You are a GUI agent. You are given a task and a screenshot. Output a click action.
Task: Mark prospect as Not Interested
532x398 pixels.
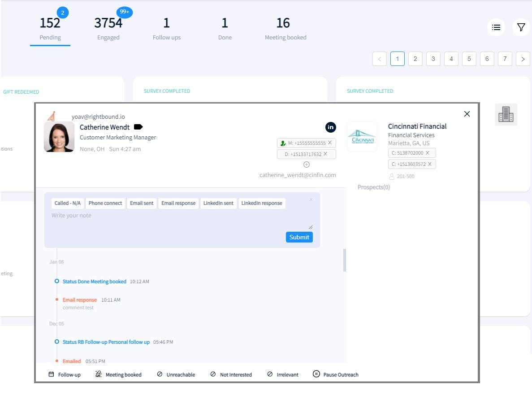[231, 374]
